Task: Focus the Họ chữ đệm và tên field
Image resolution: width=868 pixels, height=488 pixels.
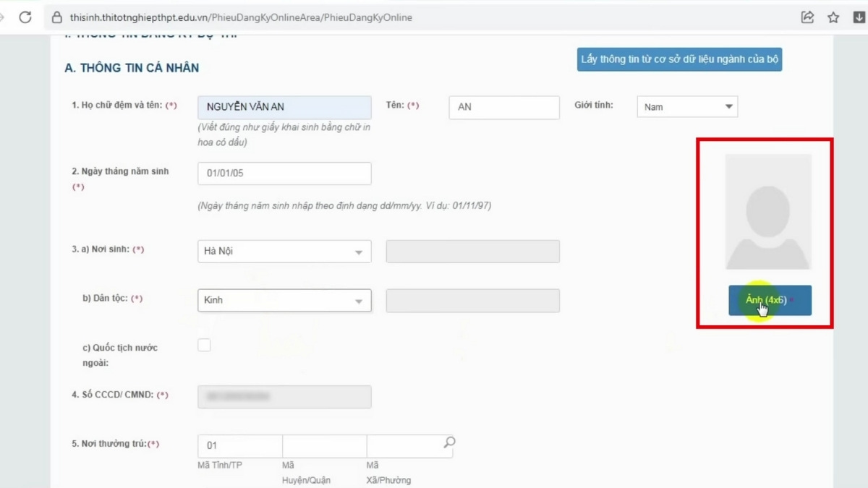Action: point(284,107)
